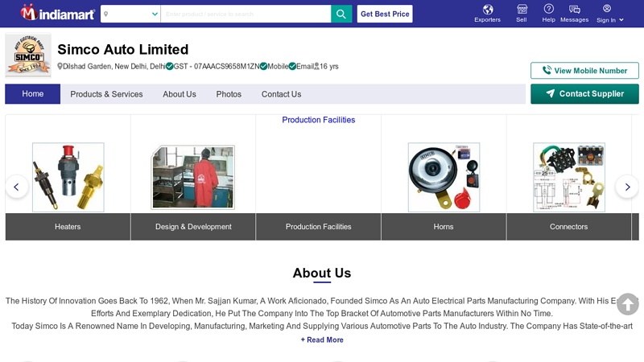This screenshot has width=644, height=362.
Task: Open Products & Services tab
Action: point(106,94)
